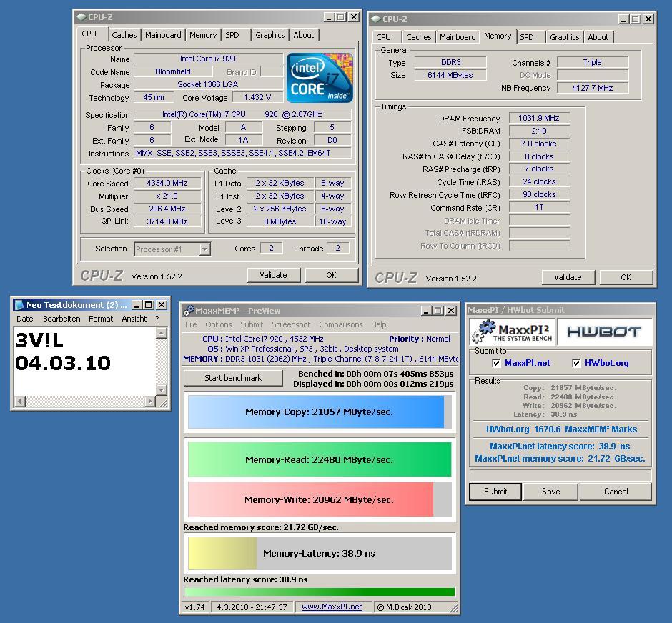Click Notepad vertical scrollbar up arrow
The image size is (672, 623).
click(x=161, y=333)
